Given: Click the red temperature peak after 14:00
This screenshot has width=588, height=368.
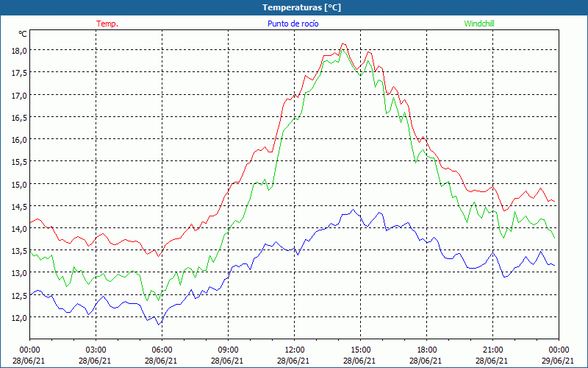Looking at the screenshot, I should point(343,44).
